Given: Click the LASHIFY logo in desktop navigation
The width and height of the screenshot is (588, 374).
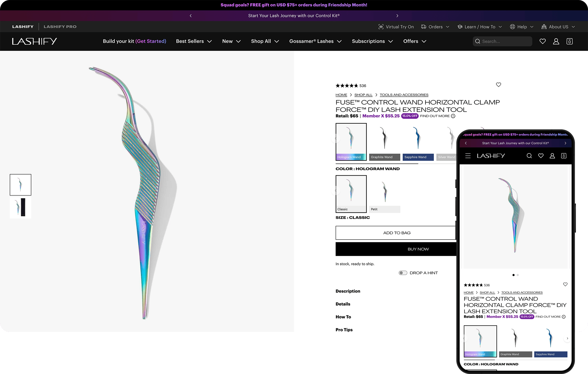Looking at the screenshot, I should (34, 41).
